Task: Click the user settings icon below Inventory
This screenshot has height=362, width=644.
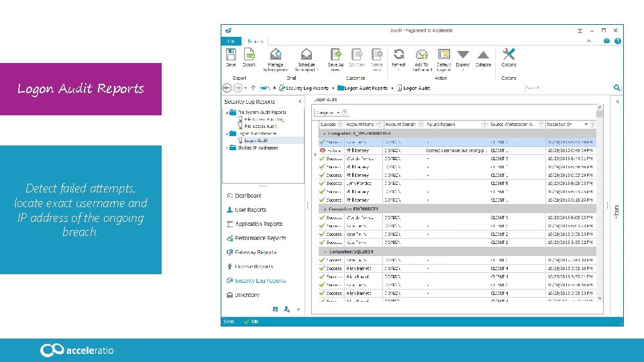Action: tap(286, 309)
